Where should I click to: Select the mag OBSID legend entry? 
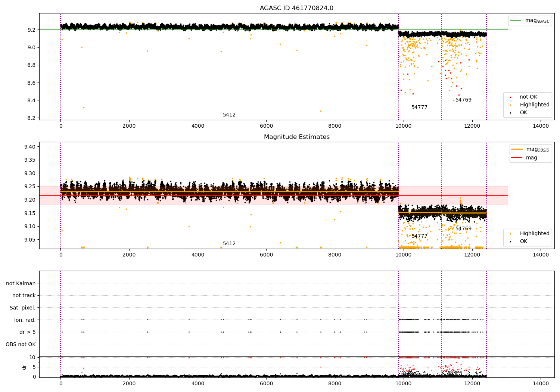530,149
